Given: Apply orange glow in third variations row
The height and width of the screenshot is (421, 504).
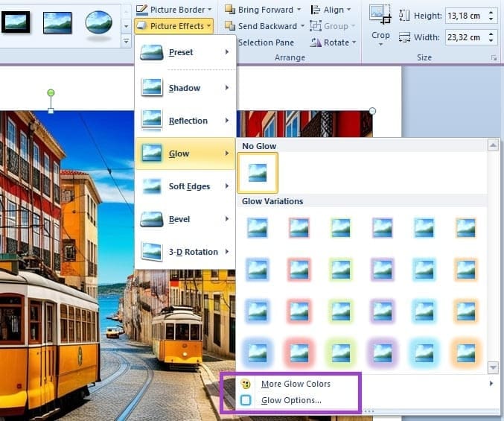Looking at the screenshot, I should coord(466,311).
